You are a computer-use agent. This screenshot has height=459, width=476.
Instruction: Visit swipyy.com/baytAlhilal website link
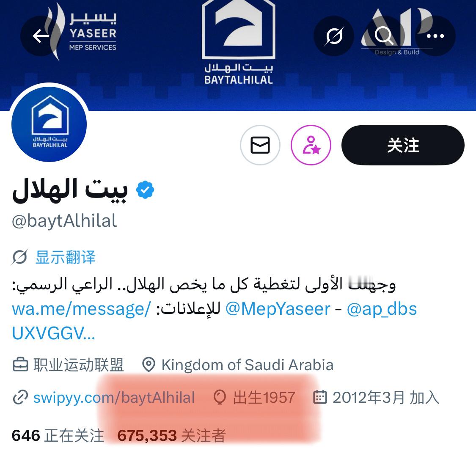click(x=114, y=397)
